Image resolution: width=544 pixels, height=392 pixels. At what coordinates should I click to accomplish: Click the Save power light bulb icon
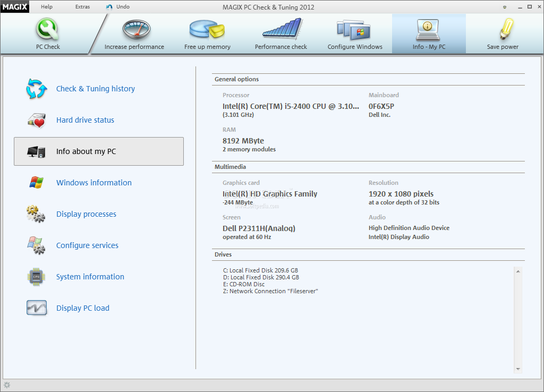click(506, 29)
